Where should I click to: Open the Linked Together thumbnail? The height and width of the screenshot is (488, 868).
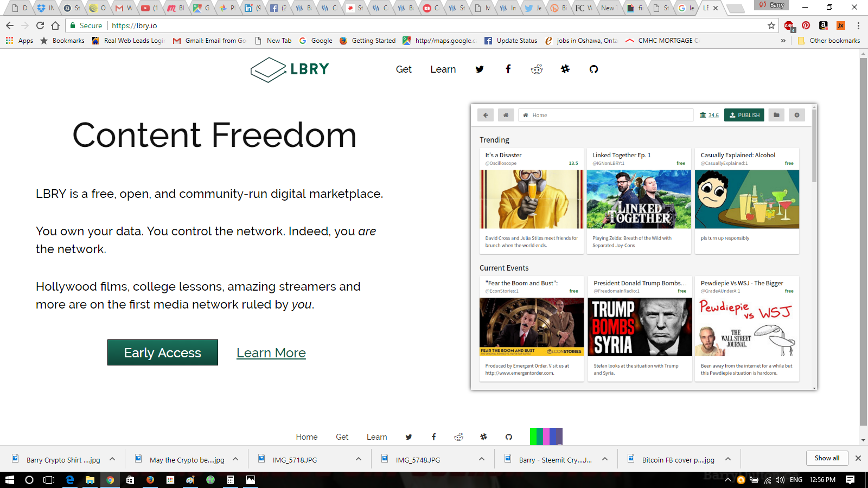pyautogui.click(x=639, y=199)
